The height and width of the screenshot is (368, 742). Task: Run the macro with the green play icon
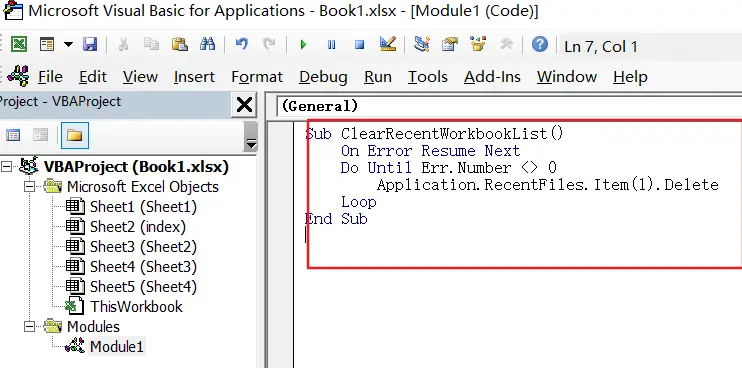[x=303, y=45]
